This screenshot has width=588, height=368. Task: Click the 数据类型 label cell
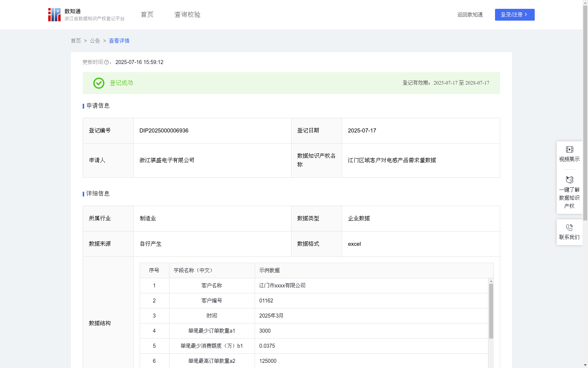point(316,219)
